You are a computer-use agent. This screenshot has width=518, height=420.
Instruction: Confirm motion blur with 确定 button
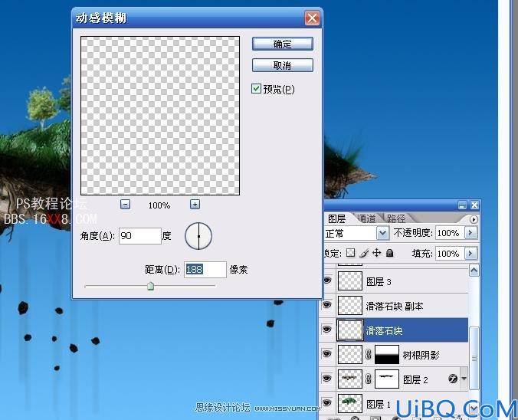pyautogui.click(x=283, y=44)
